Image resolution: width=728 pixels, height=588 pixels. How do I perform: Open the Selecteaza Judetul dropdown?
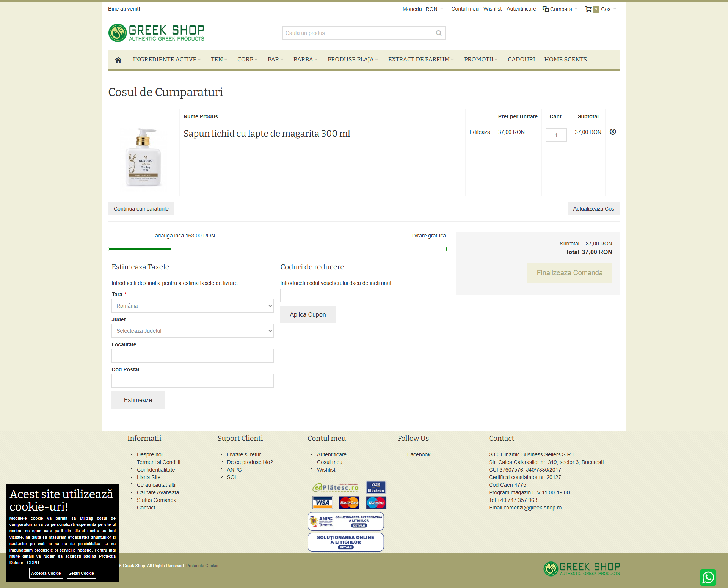click(192, 331)
